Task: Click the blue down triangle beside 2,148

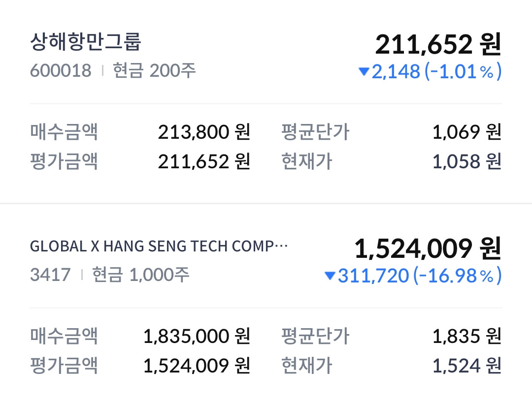Action: pyautogui.click(x=364, y=72)
